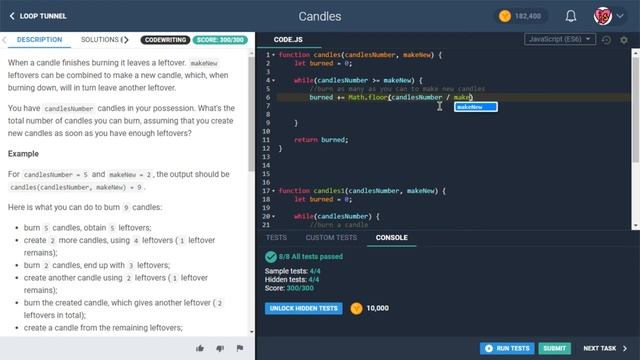Choose the makeNew autocomplete suggestion
640x360 pixels.
pyautogui.click(x=476, y=107)
